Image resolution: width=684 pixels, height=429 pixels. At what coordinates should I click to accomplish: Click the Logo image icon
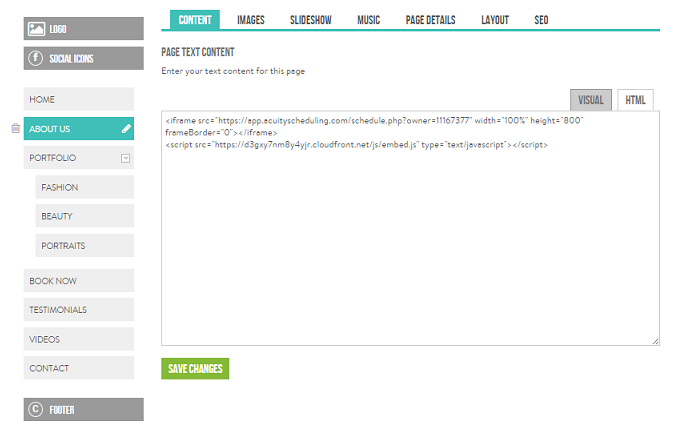tap(37, 29)
